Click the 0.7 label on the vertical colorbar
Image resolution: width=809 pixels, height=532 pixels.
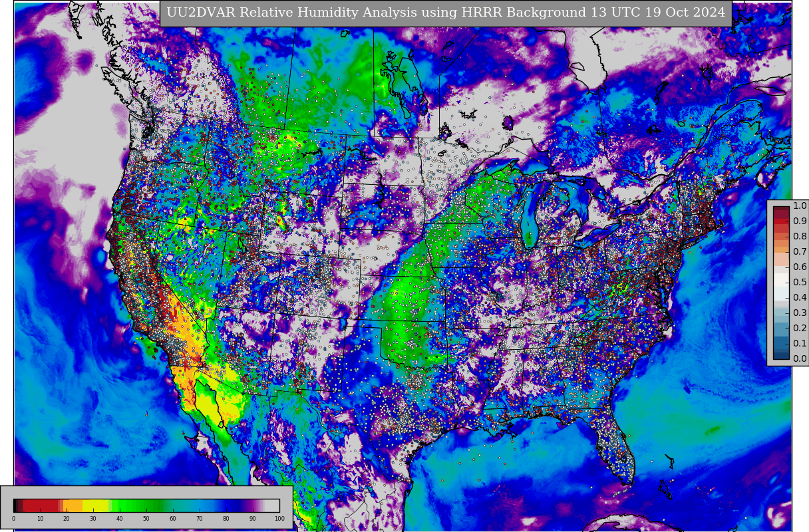800,252
